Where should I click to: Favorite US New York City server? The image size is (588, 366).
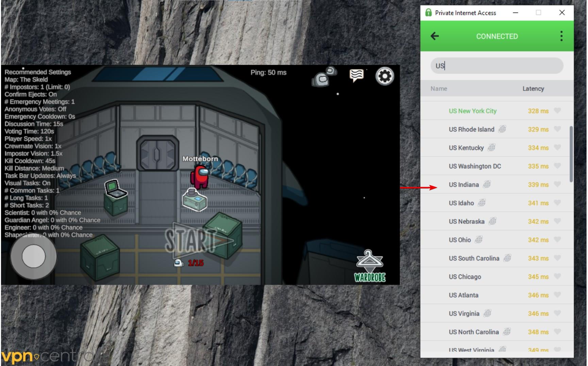tap(557, 111)
